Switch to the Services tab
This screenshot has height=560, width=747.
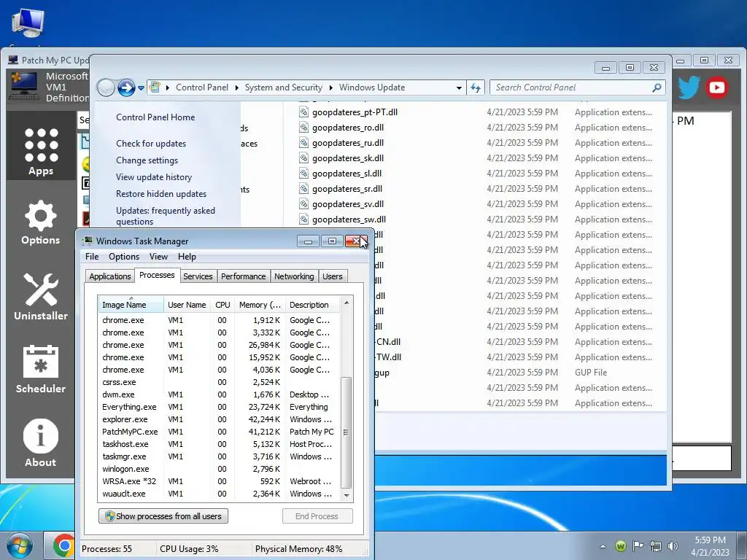click(198, 276)
